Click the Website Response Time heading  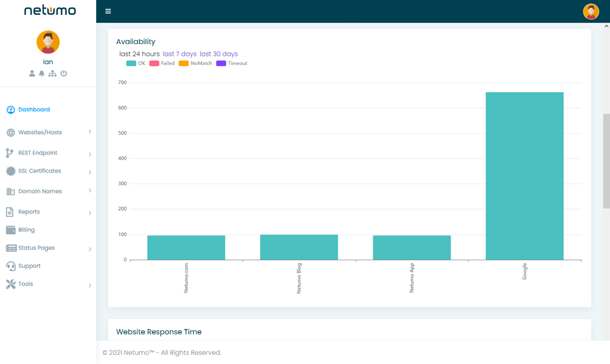159,332
